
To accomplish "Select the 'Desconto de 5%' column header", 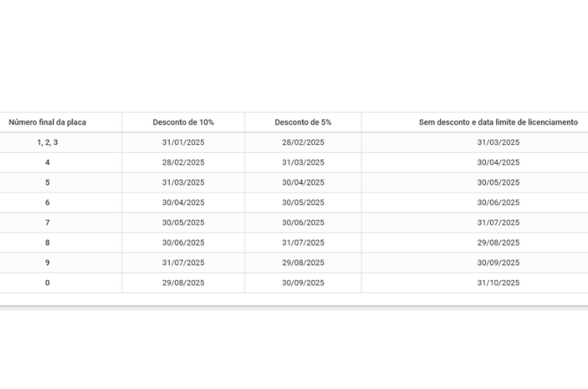I will pyautogui.click(x=303, y=122).
